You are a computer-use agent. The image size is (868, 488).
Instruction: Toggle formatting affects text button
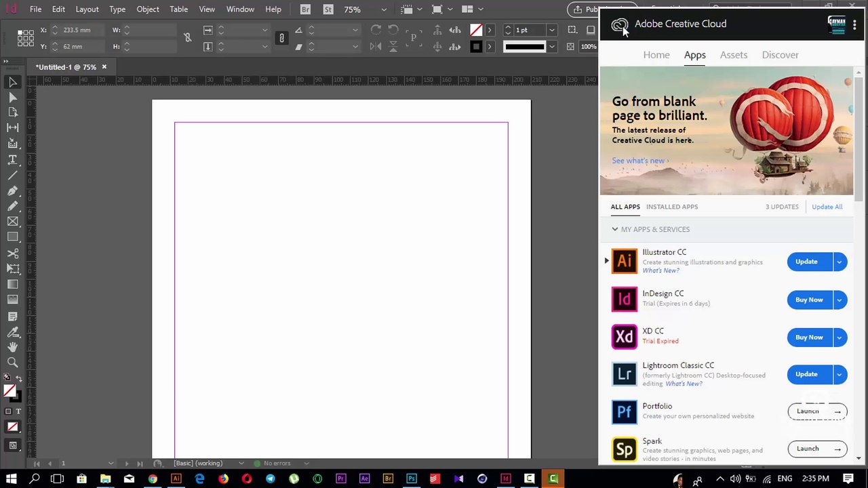[x=18, y=411]
